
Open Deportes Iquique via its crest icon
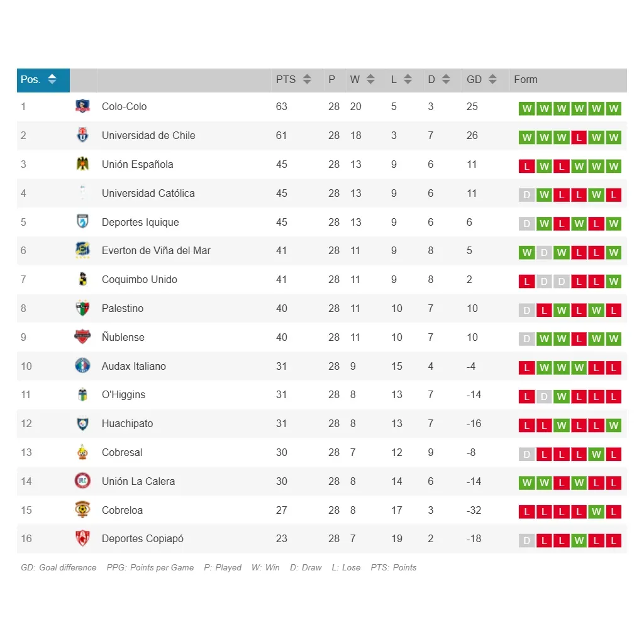point(82,222)
